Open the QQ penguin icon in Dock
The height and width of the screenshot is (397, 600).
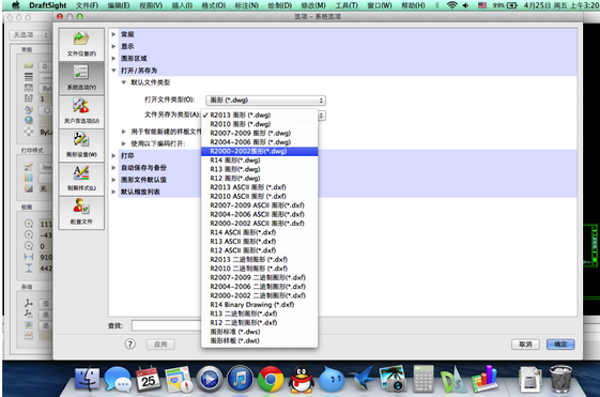pyautogui.click(x=301, y=379)
